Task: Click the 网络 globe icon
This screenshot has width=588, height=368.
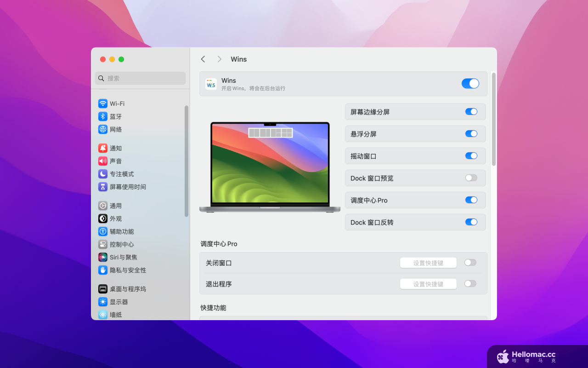Action: point(103,129)
